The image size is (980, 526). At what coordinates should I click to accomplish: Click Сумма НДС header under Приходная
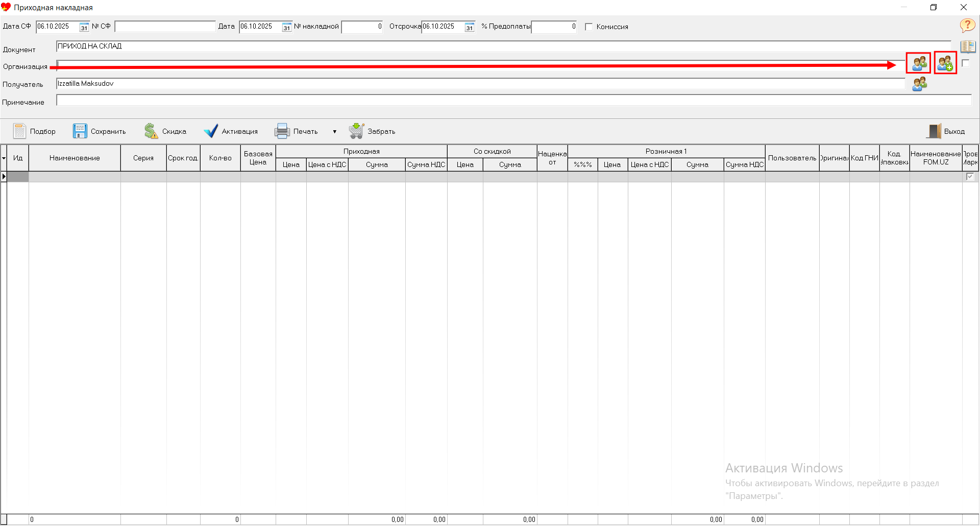click(x=426, y=164)
